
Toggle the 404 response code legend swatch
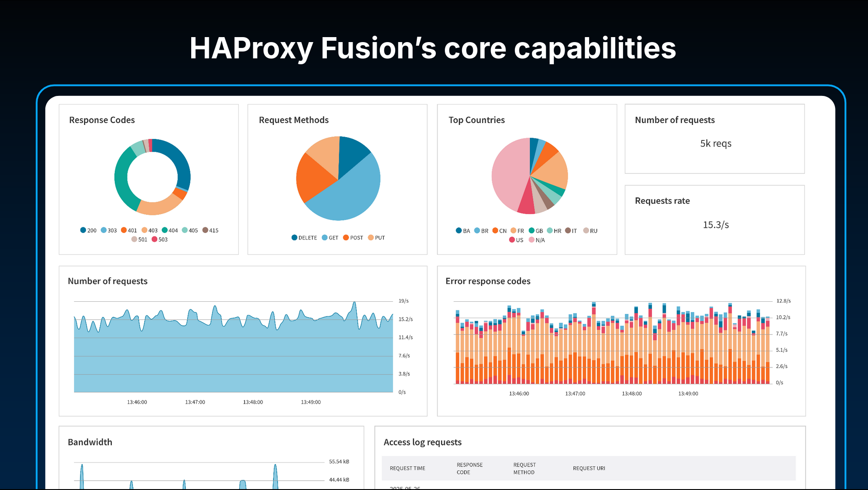pos(165,230)
